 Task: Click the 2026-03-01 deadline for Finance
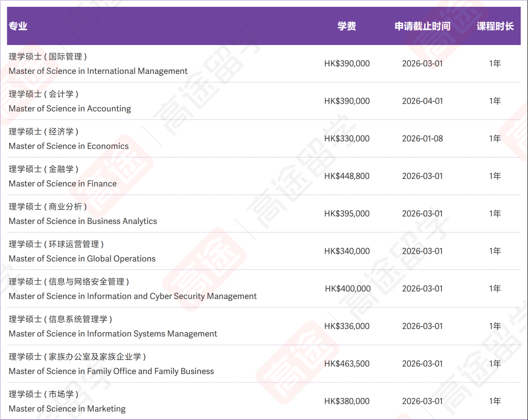coord(422,176)
